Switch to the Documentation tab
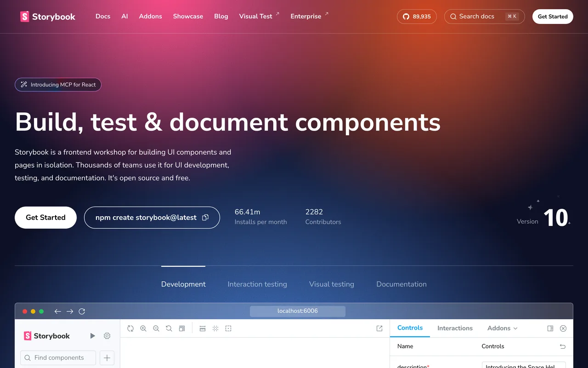 click(x=401, y=284)
